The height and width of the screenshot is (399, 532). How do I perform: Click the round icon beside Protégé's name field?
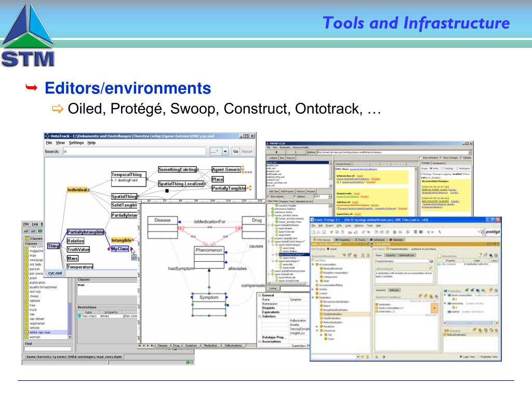pyautogui.click(x=431, y=261)
